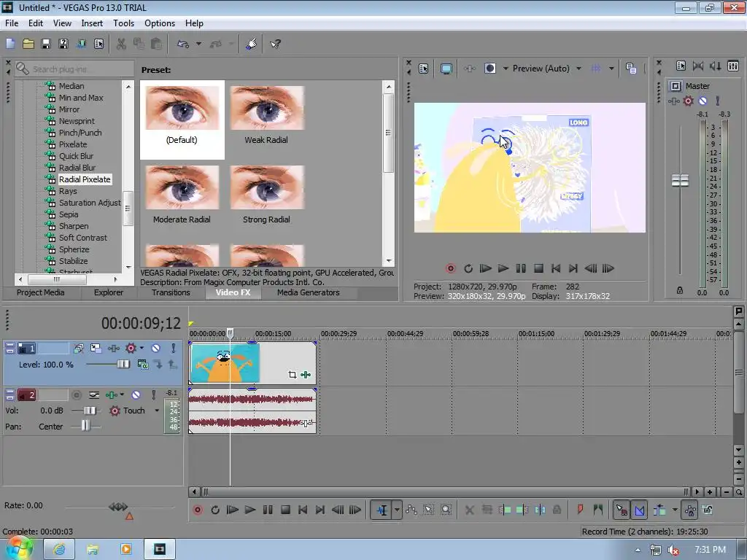747x560 pixels.
Task: Click the Play button in preview transport
Action: (x=503, y=268)
